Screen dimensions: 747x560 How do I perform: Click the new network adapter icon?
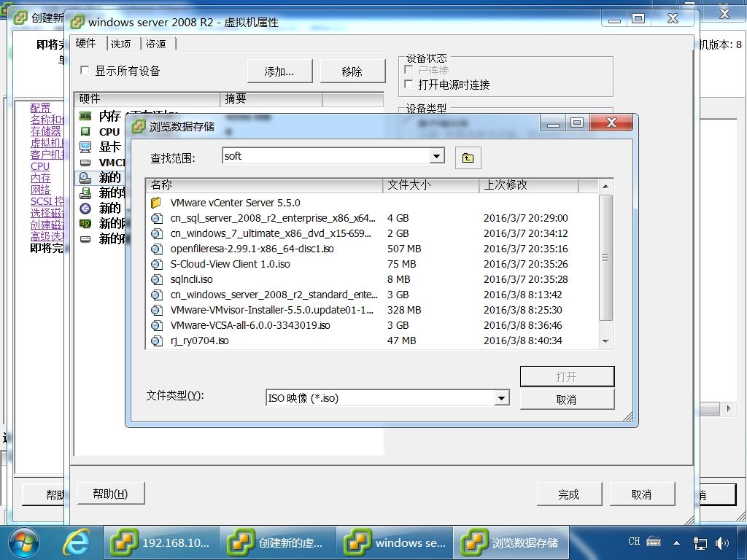85,223
